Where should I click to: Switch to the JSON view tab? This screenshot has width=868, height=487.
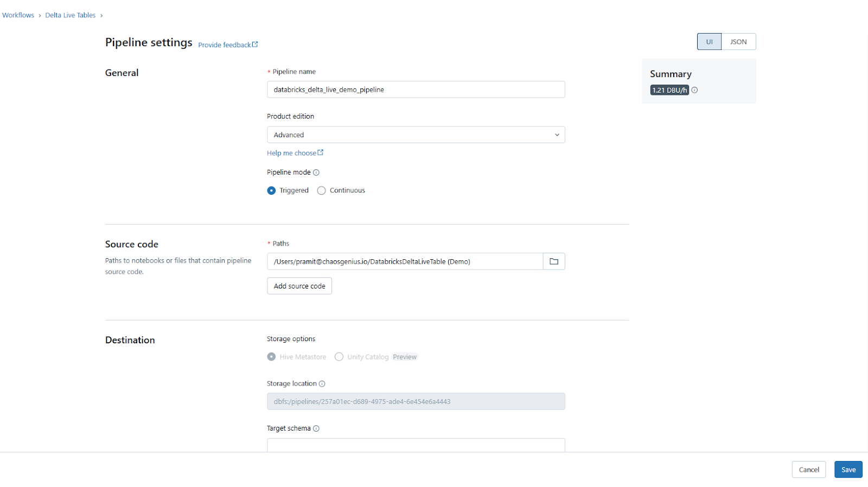(x=738, y=41)
